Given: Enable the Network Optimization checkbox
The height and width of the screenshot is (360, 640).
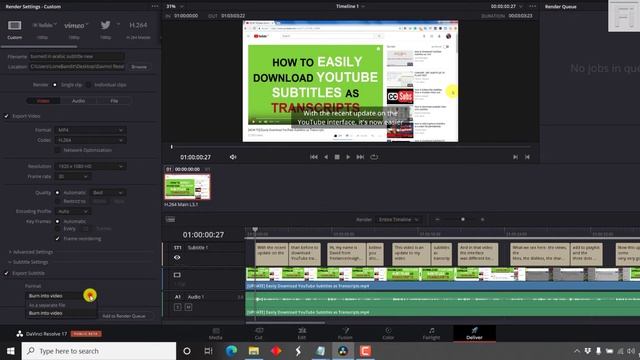Looking at the screenshot, I should pos(58,150).
